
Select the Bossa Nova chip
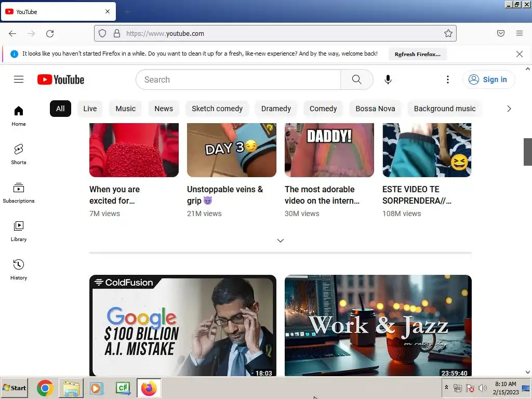(375, 109)
